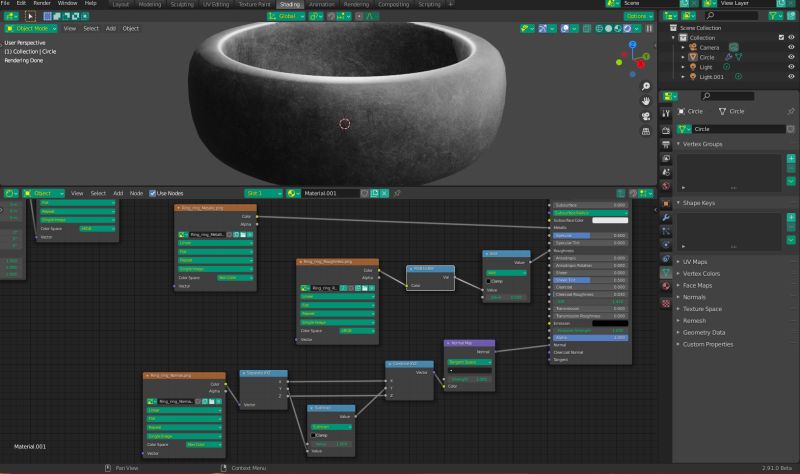800x474 pixels.
Task: Click the pan hand icon in viewport
Action: click(646, 101)
